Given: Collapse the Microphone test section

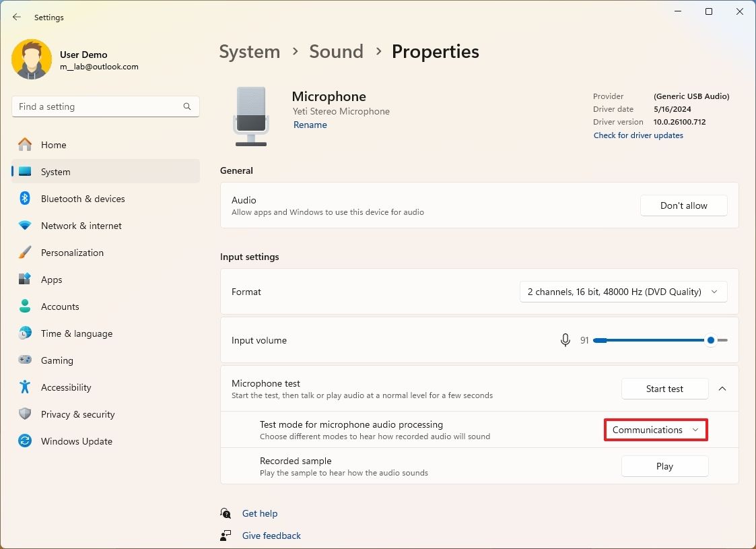Looking at the screenshot, I should point(722,389).
